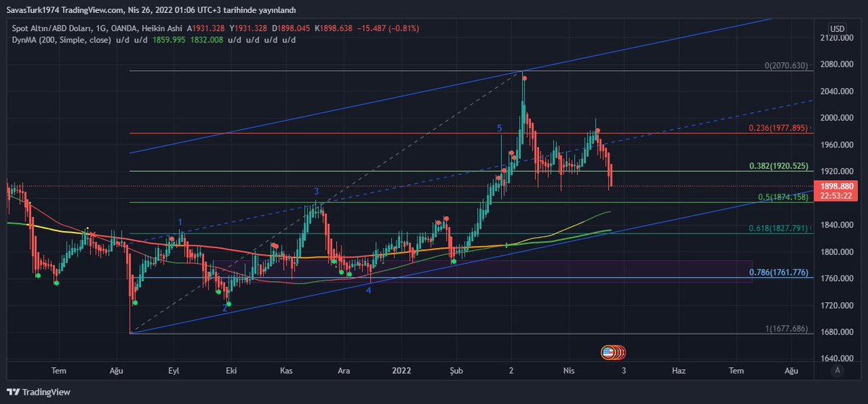Select the Fibonacci label 0.236(1977.895)

780,128
